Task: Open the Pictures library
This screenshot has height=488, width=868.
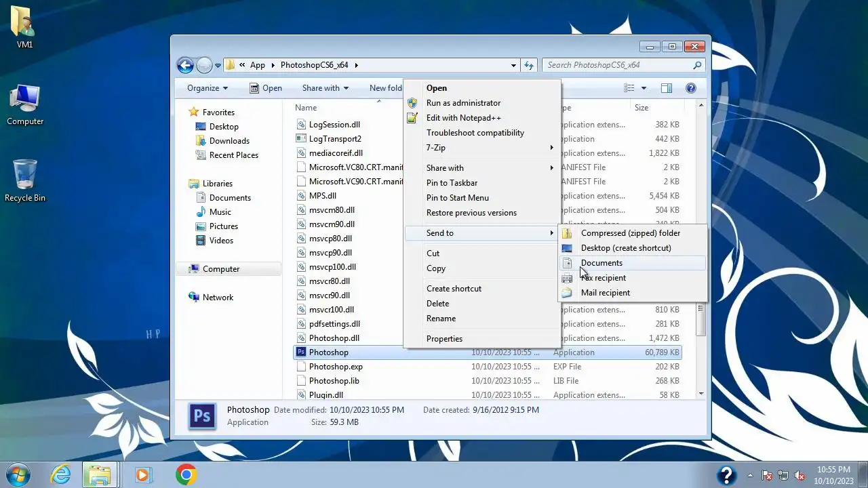Action: click(224, 226)
